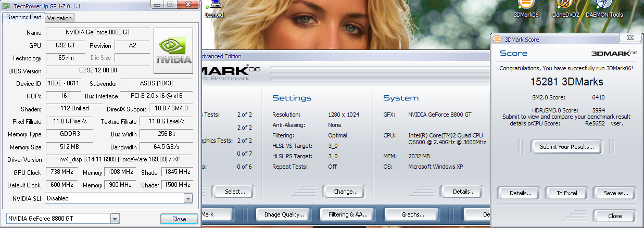Image resolution: width=644 pixels, height=228 pixels.
Task: Click the 3DMark Score window title icon
Action: (x=496, y=39)
